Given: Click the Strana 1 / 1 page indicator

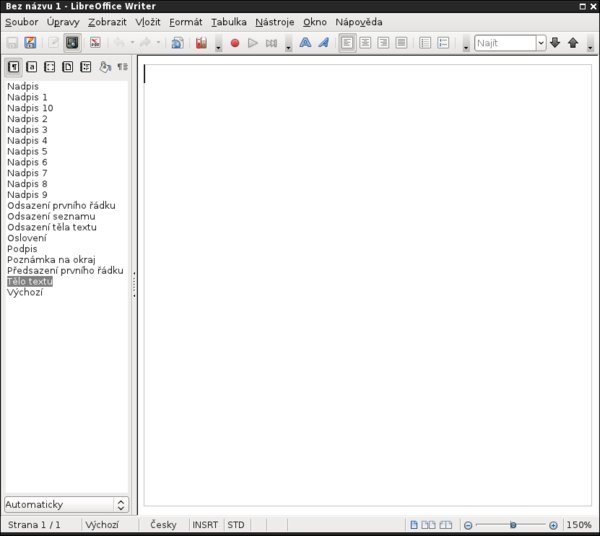Looking at the screenshot, I should (x=34, y=525).
